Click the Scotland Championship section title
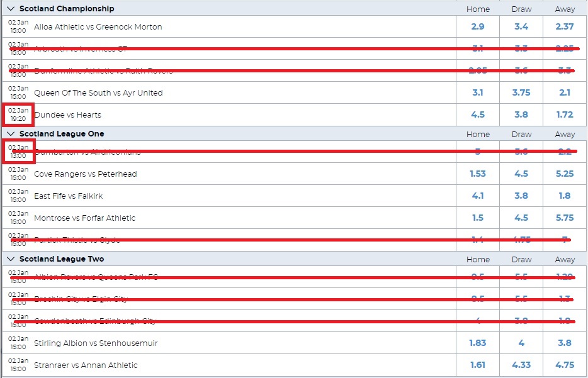Viewport: 588px width, 378px height. (x=67, y=9)
